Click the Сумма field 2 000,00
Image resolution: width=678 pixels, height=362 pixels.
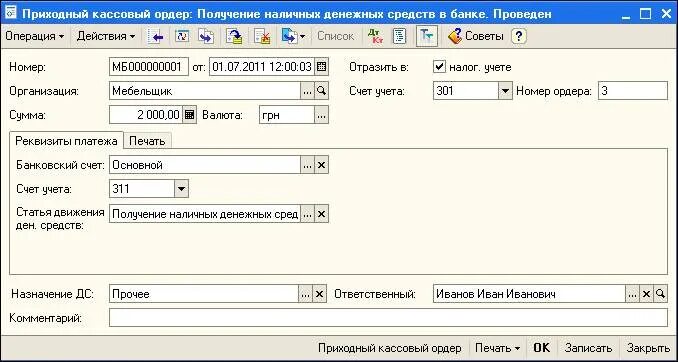click(x=146, y=115)
